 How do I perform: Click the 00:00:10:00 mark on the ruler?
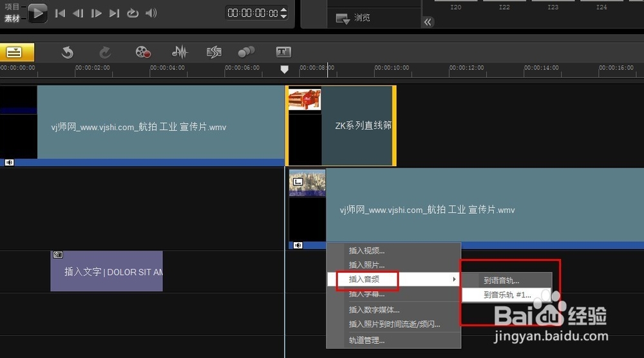pos(392,68)
